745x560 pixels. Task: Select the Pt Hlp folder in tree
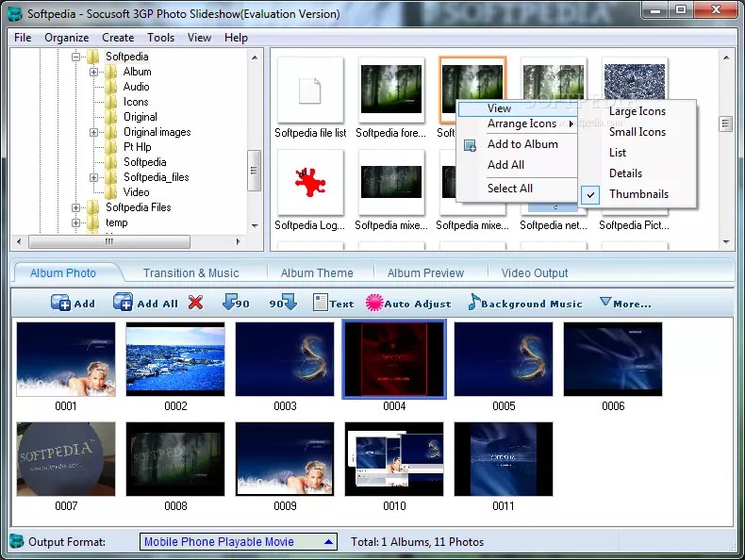pos(138,147)
